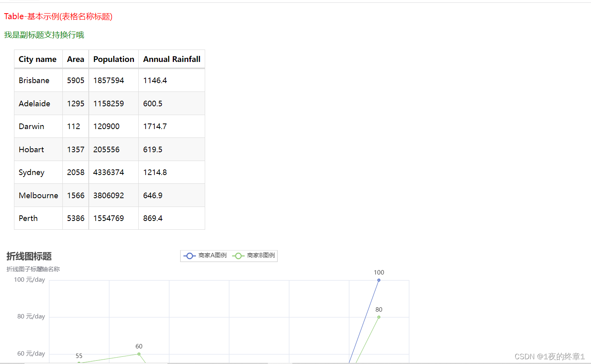
Task: Click population value 1158259
Action: 114,103
